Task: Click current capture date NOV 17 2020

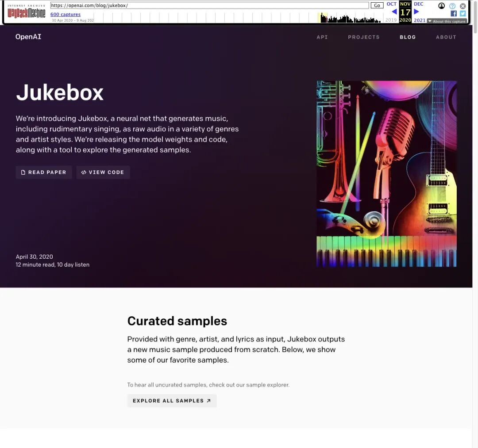Action: coord(405,12)
